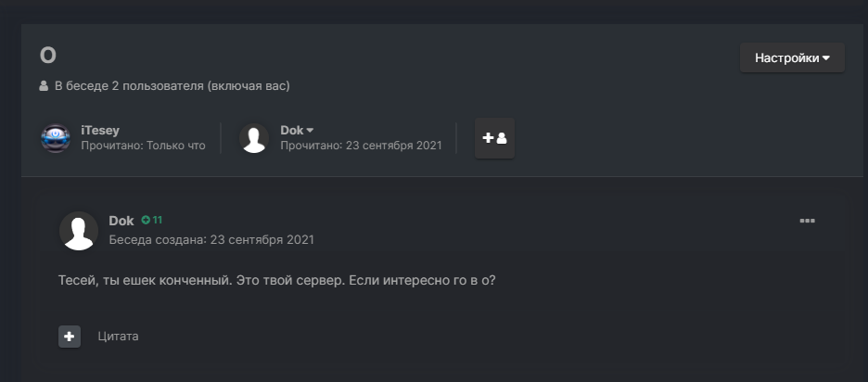Click the small arrow next to Dok
Image resolution: width=868 pixels, height=382 pixels.
tap(310, 131)
